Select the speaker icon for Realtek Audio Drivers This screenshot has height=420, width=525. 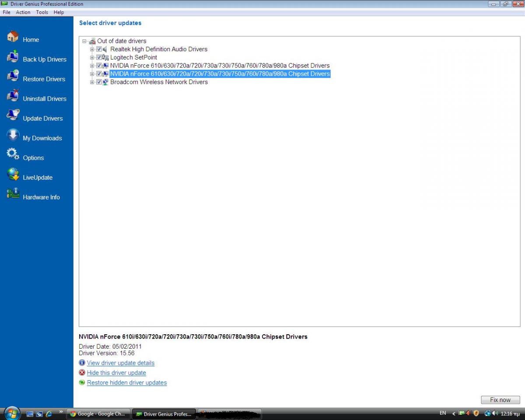pos(105,49)
